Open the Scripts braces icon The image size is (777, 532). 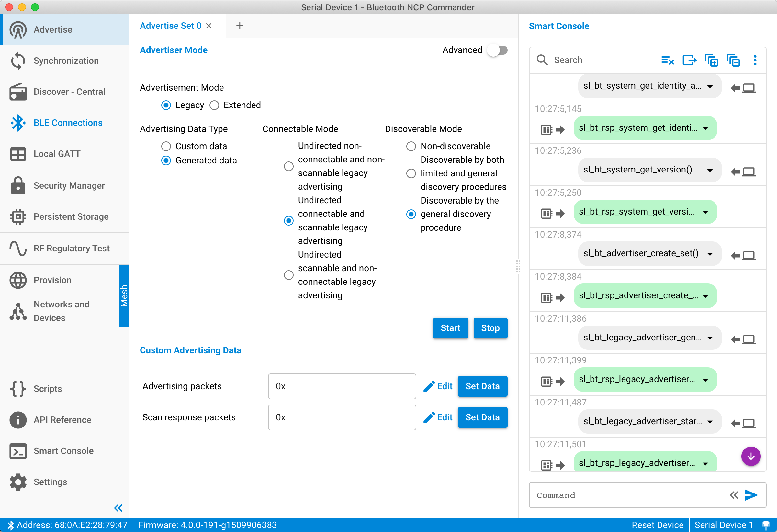pyautogui.click(x=18, y=389)
